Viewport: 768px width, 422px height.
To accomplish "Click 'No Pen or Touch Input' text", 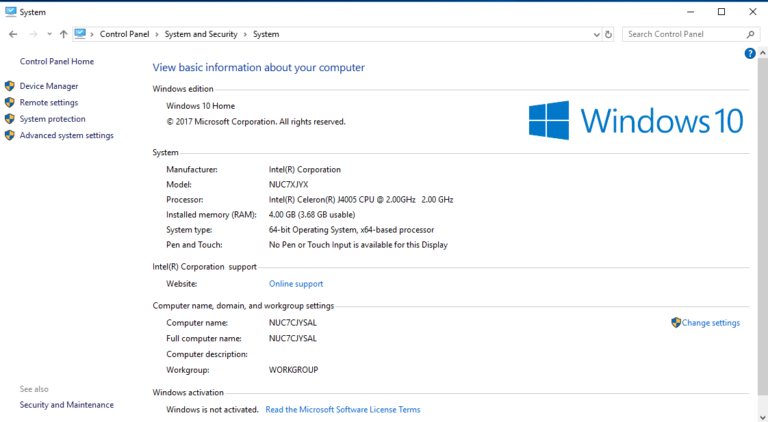I will (358, 245).
